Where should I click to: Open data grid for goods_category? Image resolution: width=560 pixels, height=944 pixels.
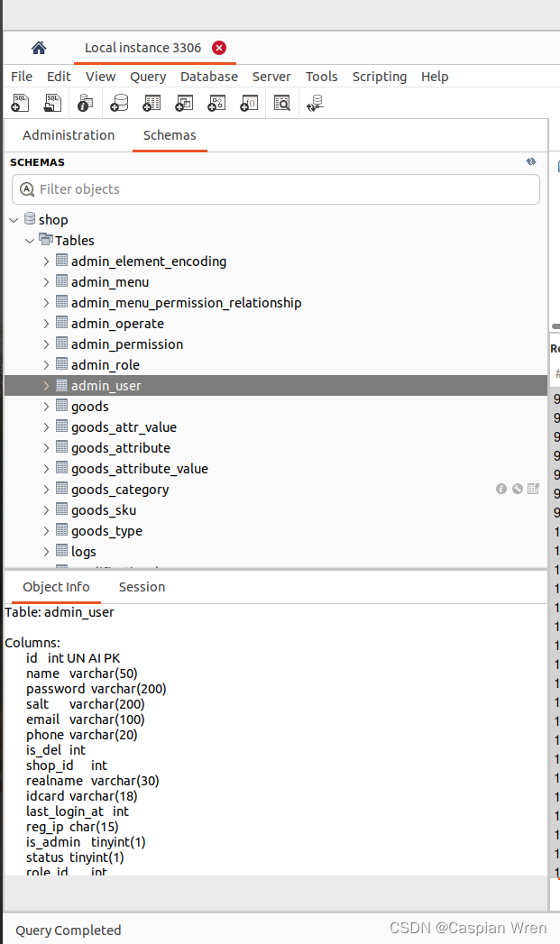(534, 489)
